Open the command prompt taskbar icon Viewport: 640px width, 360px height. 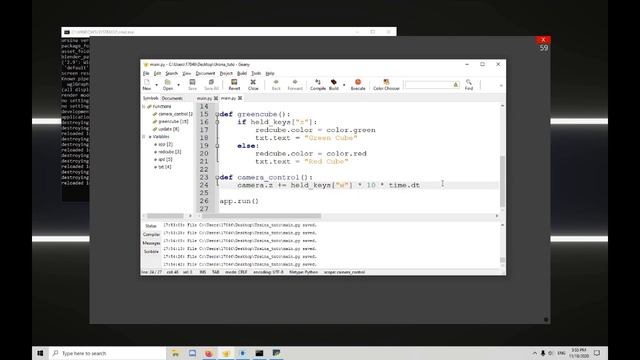click(x=259, y=353)
